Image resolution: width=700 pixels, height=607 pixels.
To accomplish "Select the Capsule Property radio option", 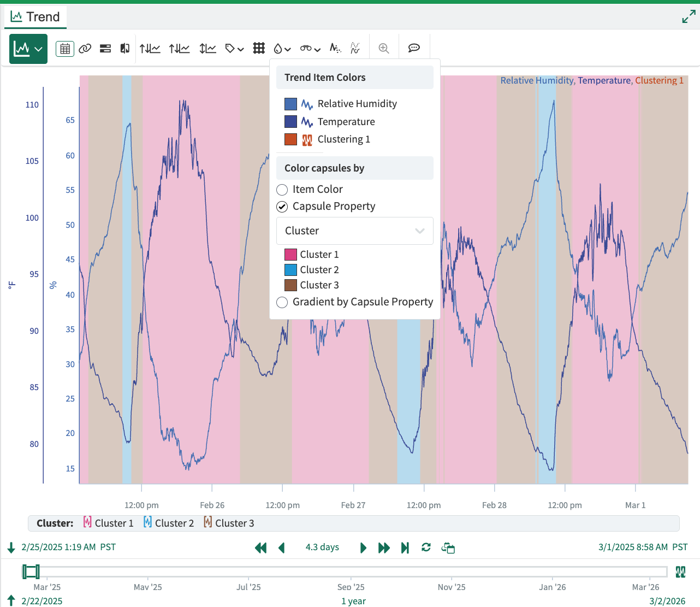I will click(282, 207).
